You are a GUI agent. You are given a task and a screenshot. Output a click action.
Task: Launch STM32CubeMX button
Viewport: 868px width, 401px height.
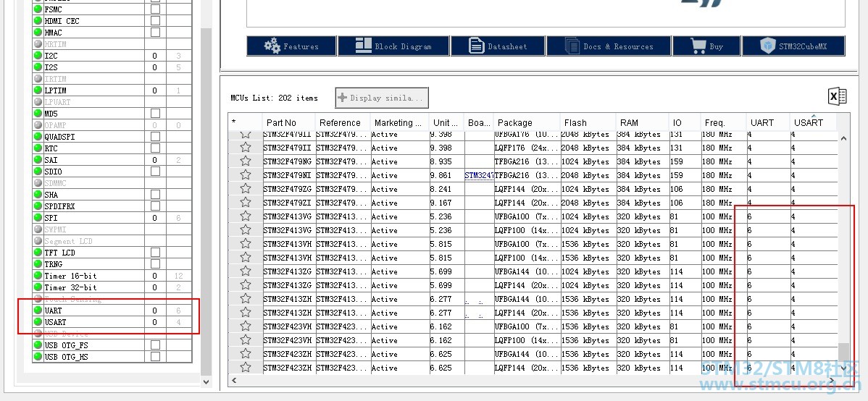pyautogui.click(x=793, y=46)
